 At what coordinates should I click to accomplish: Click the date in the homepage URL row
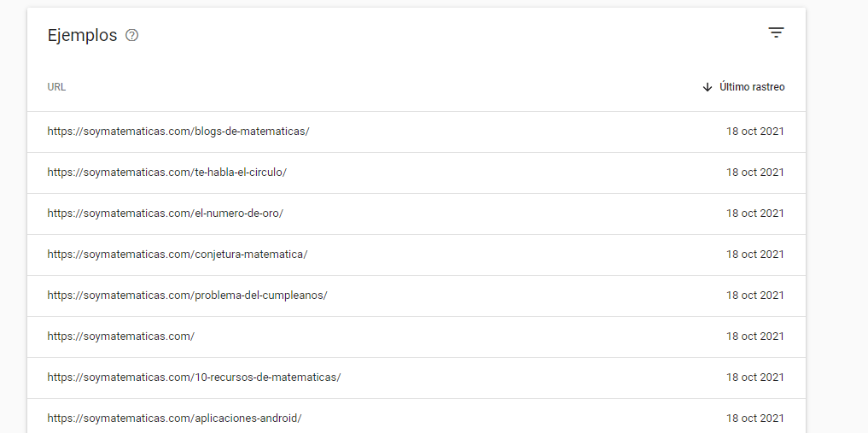[x=755, y=336]
